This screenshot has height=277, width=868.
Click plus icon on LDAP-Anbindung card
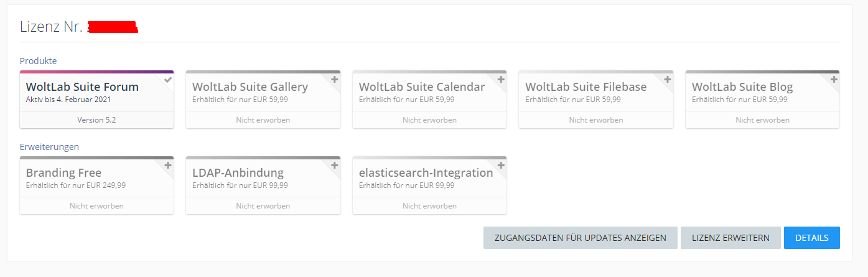point(335,166)
